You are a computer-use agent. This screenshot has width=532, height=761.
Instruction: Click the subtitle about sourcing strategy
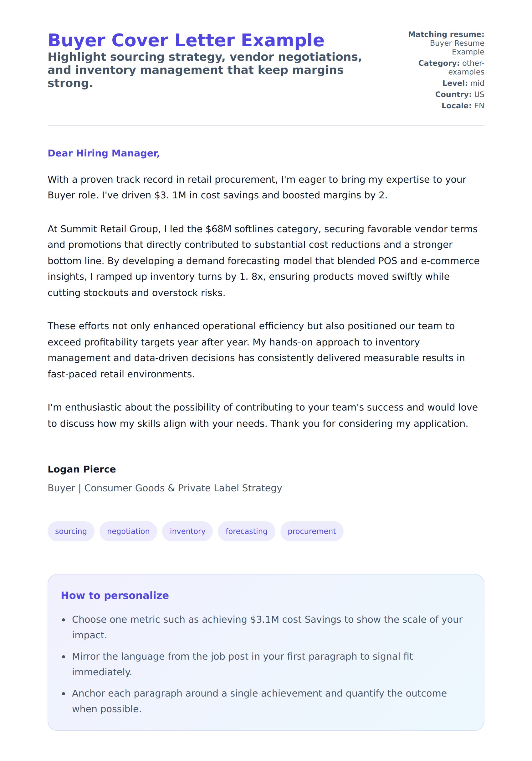(205, 70)
